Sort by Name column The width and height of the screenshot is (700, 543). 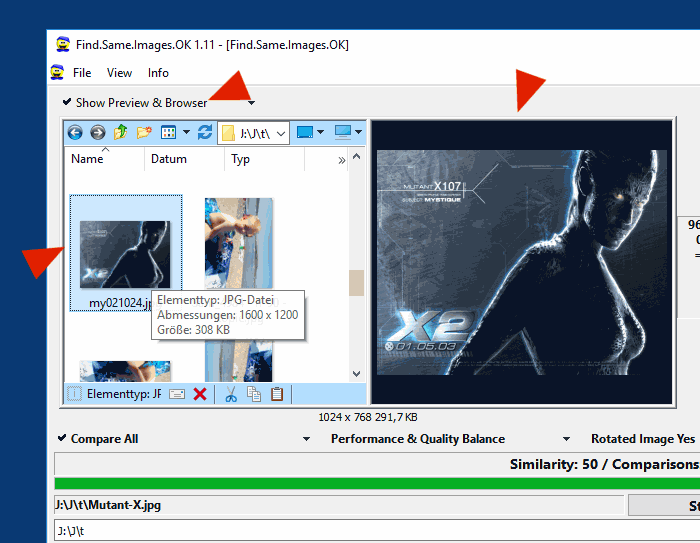104,159
